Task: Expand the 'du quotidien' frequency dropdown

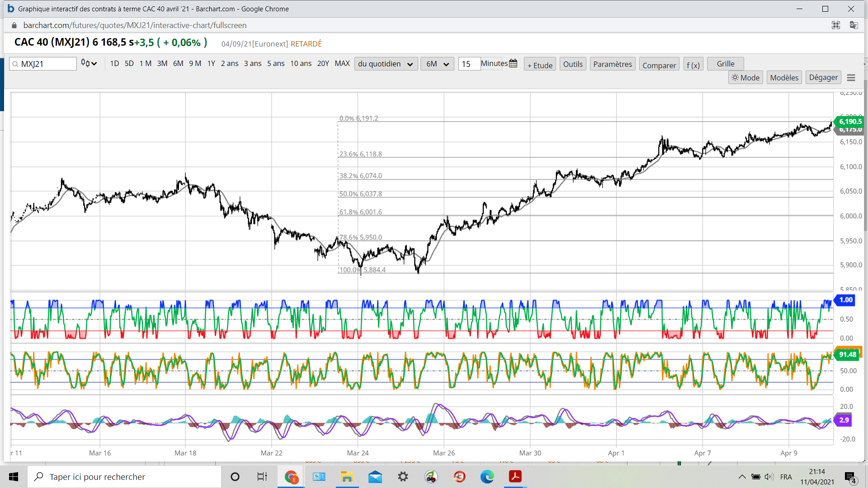Action: click(386, 64)
